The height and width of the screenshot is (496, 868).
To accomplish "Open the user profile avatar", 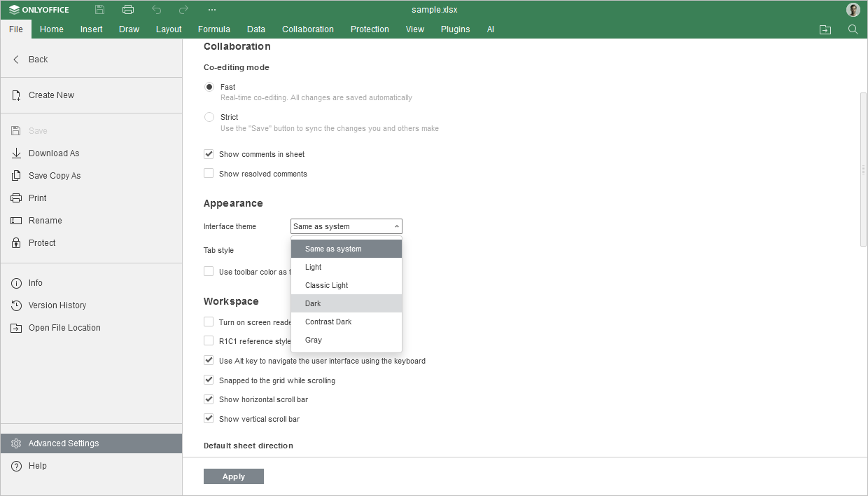I will (853, 10).
